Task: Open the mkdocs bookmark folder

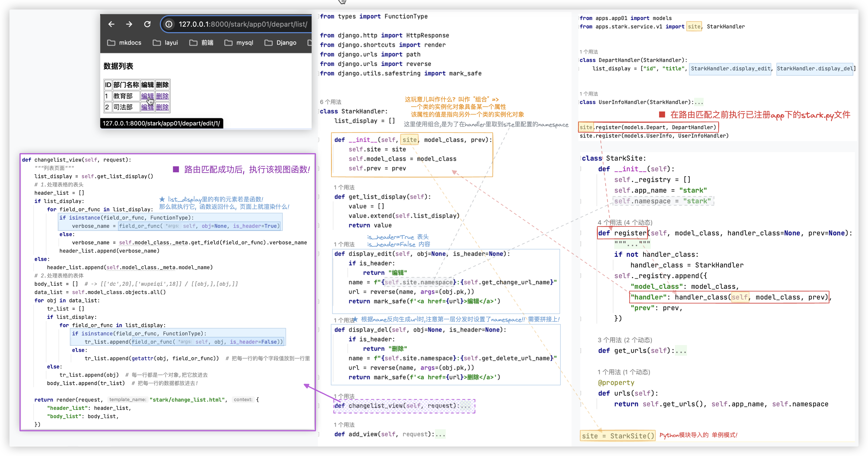Action: point(124,42)
